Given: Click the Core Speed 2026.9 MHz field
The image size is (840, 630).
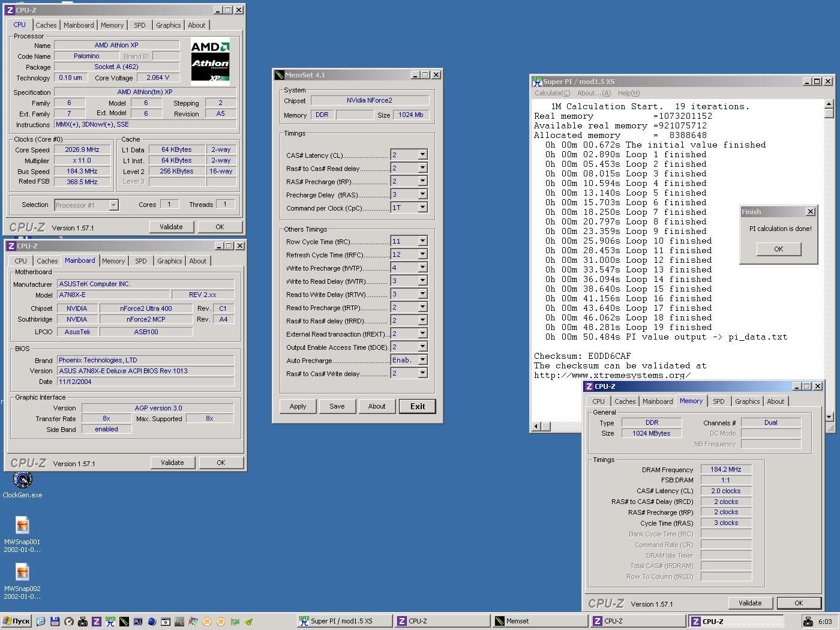Looking at the screenshot, I should point(82,150).
